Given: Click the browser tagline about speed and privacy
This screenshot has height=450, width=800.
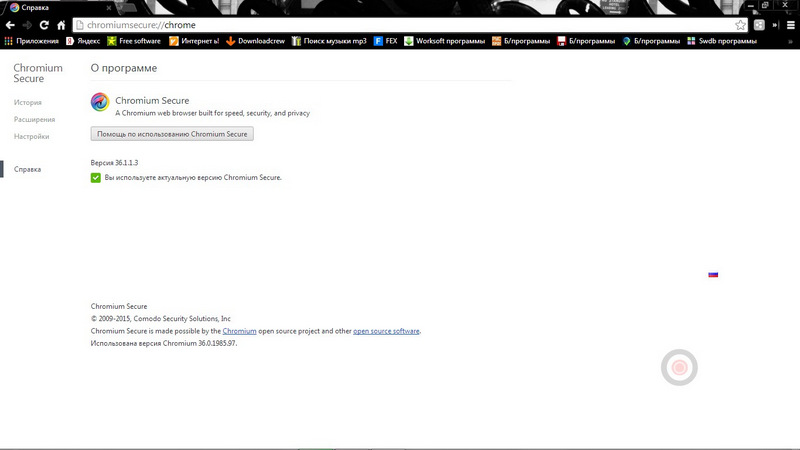Looking at the screenshot, I should coord(212,113).
